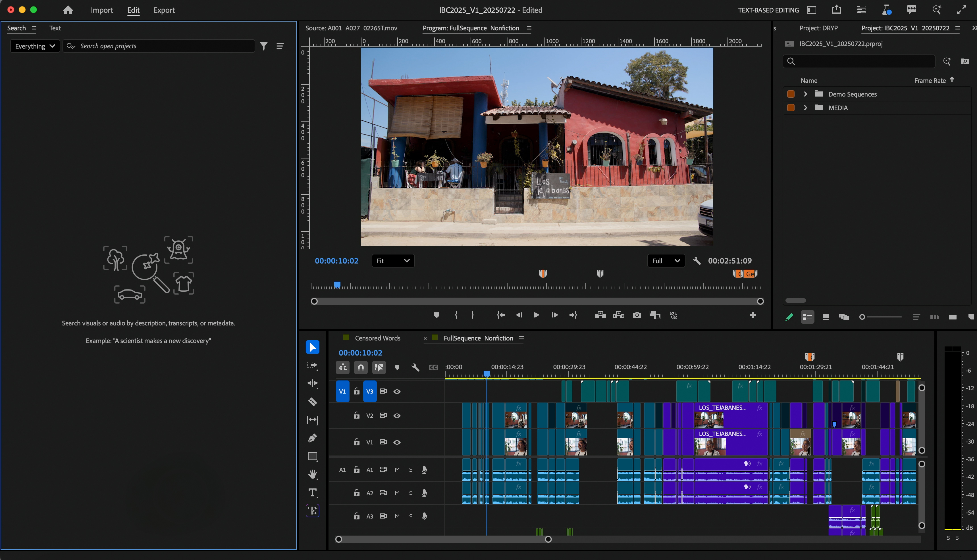Click the Export Frame camera icon
Image resolution: width=977 pixels, height=560 pixels.
637,315
